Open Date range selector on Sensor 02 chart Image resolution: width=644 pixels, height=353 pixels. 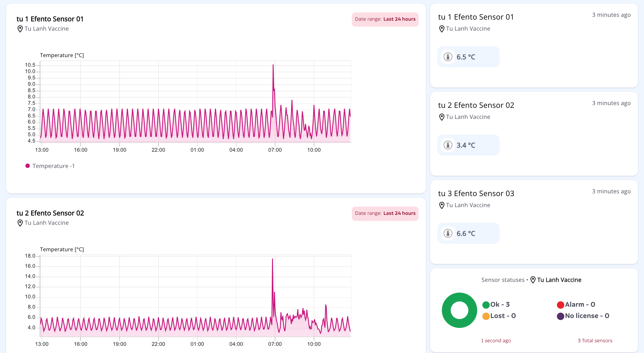coord(385,213)
